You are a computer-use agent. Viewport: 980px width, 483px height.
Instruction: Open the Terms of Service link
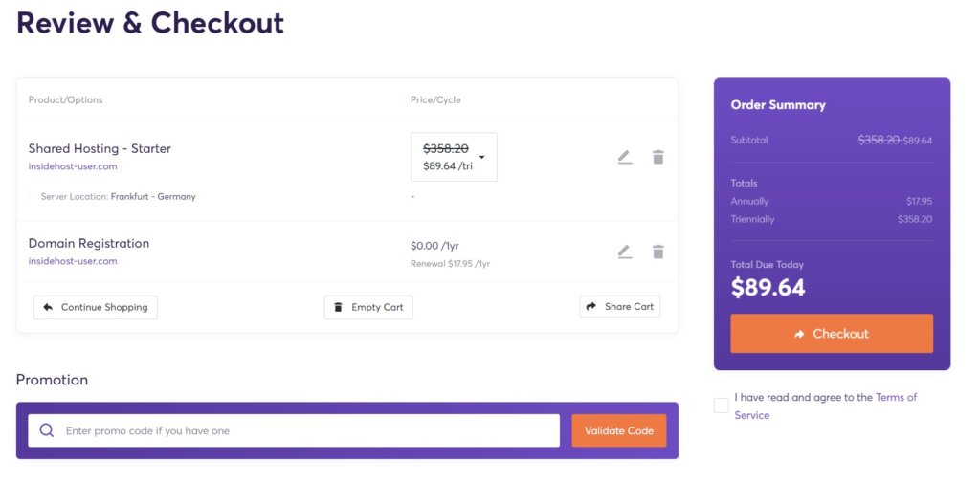826,406
